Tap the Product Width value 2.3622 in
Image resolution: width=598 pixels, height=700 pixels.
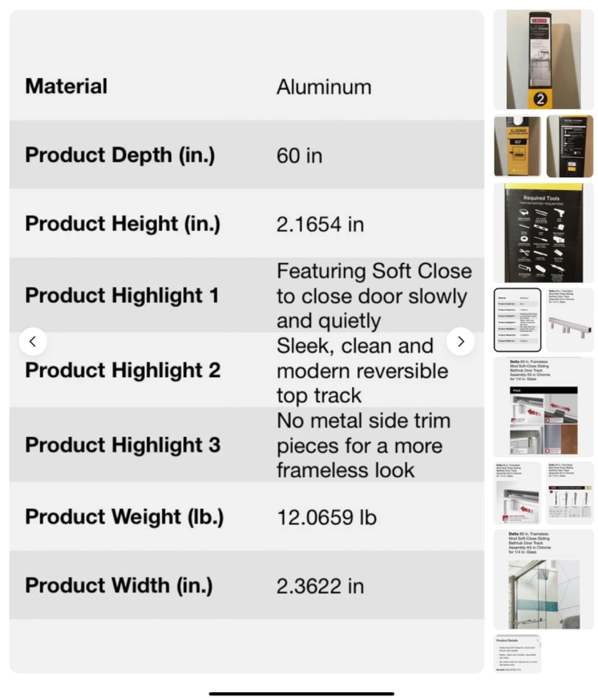320,586
